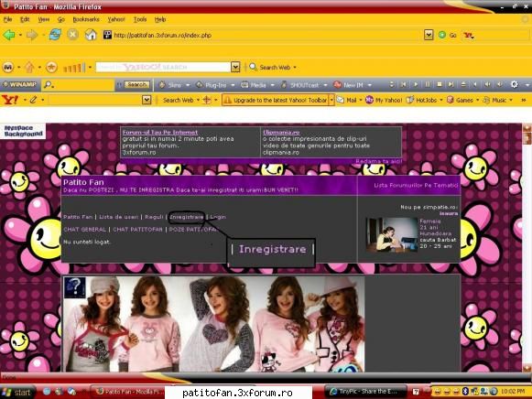
Task: Click the Windows start button
Action: (x=17, y=393)
